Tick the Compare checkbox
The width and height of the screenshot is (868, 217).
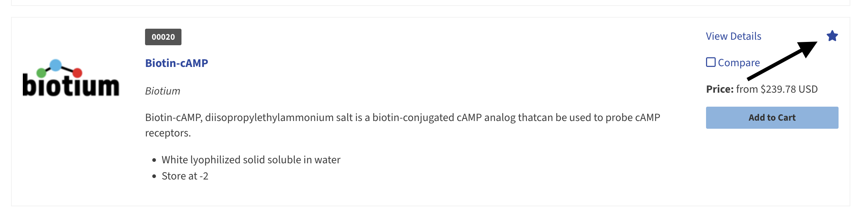(x=711, y=62)
